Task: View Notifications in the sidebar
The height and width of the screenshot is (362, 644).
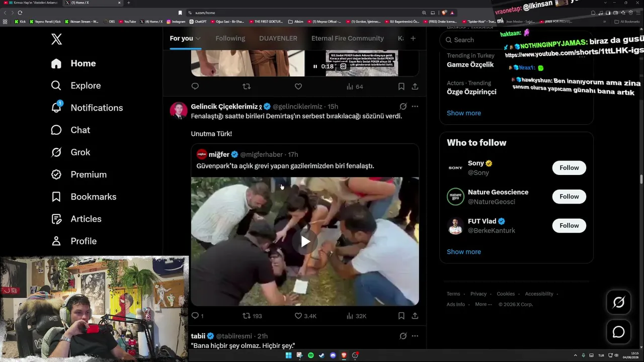Action: (x=87, y=108)
